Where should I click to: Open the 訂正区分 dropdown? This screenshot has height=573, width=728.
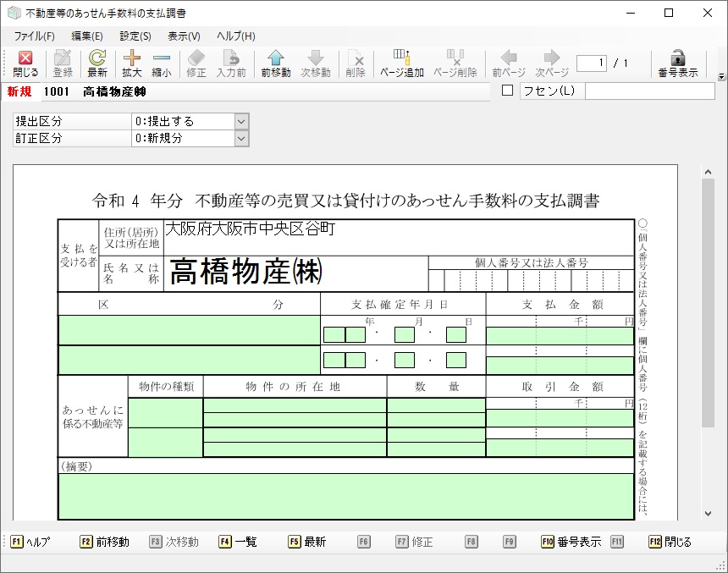(x=241, y=138)
